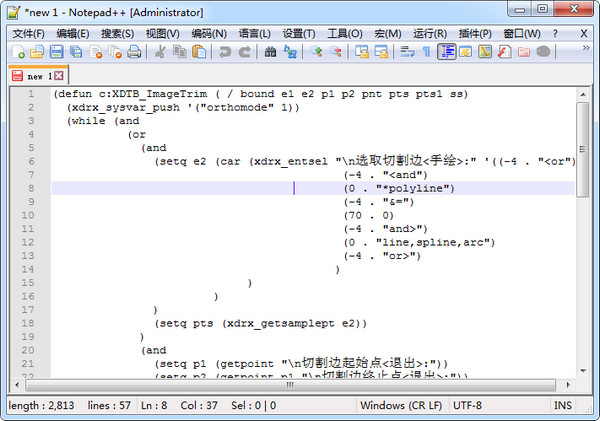Click the Save file toolbar icon
Image resolution: width=600 pixels, height=421 pixels.
pyautogui.click(x=56, y=52)
